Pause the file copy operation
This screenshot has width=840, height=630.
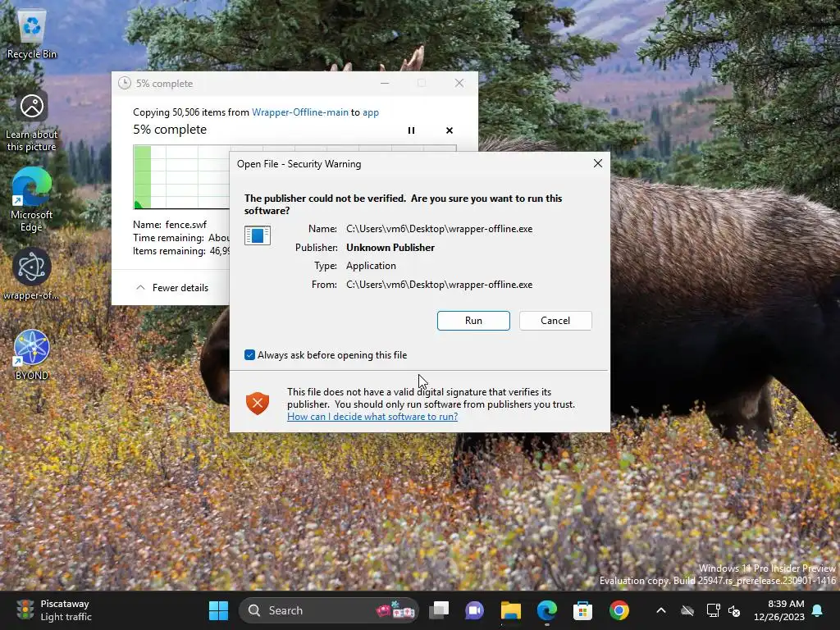click(x=412, y=130)
